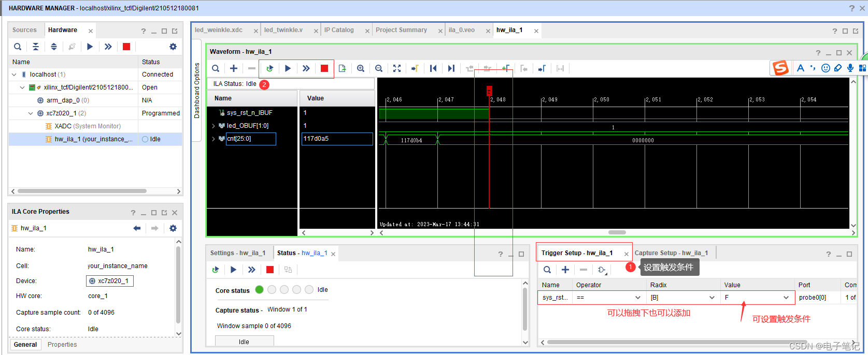The image size is (868, 355).
Task: Switch to IP Catalog tab
Action: (339, 30)
